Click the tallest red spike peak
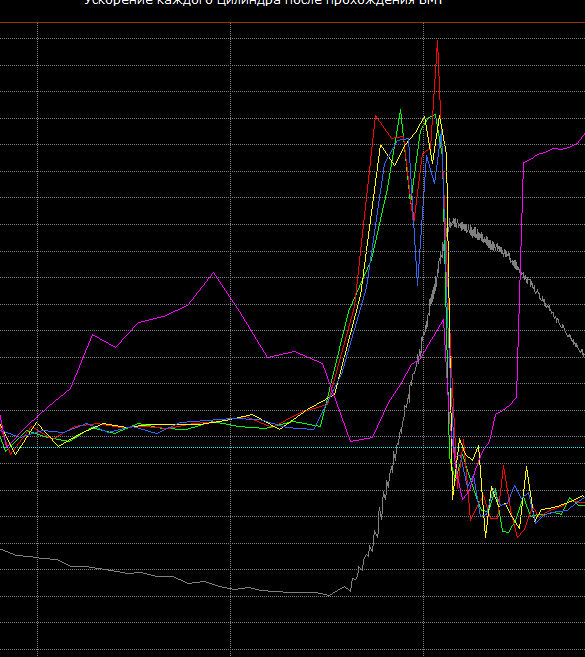This screenshot has height=657, width=585. 437,42
